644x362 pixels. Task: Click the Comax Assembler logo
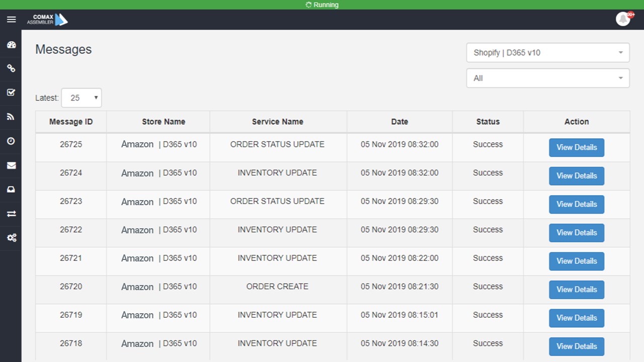47,20
